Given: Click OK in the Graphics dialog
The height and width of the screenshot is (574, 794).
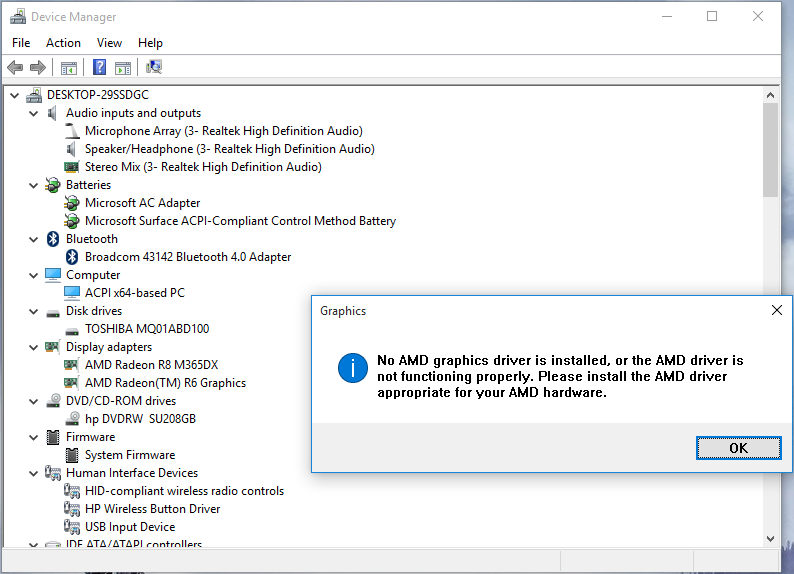Looking at the screenshot, I should coord(738,448).
